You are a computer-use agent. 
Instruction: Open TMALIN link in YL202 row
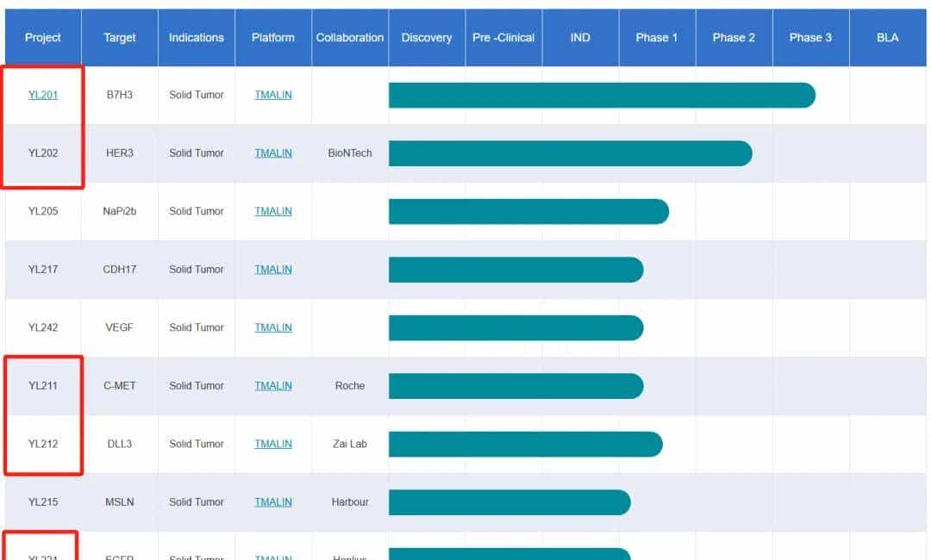pyautogui.click(x=273, y=153)
